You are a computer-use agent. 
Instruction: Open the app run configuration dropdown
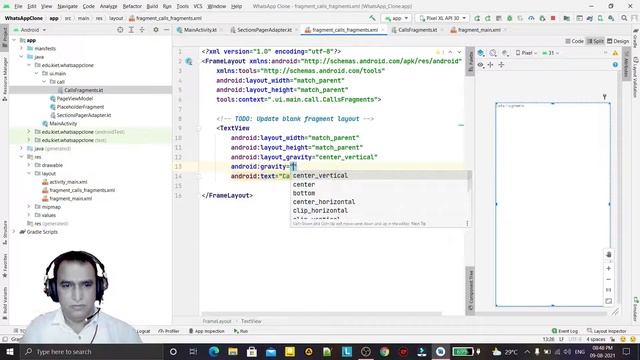tap(396, 18)
